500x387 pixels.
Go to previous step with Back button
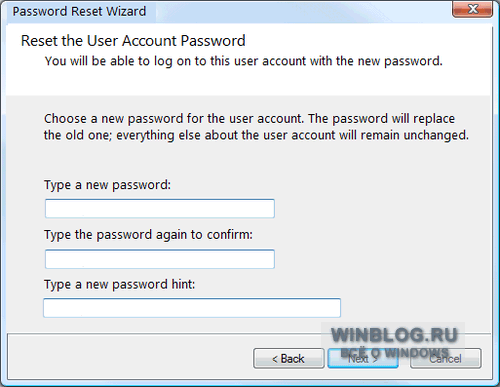coord(289,358)
